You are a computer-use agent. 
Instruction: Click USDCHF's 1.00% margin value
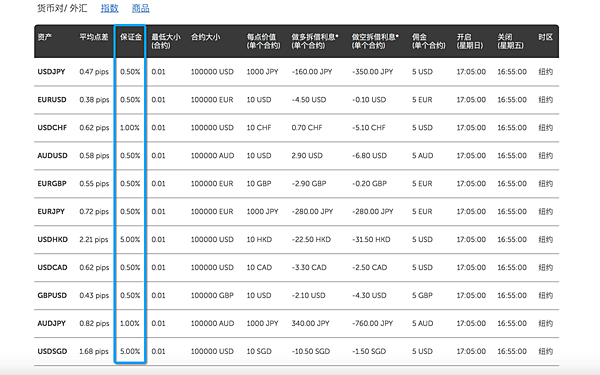[130, 127]
